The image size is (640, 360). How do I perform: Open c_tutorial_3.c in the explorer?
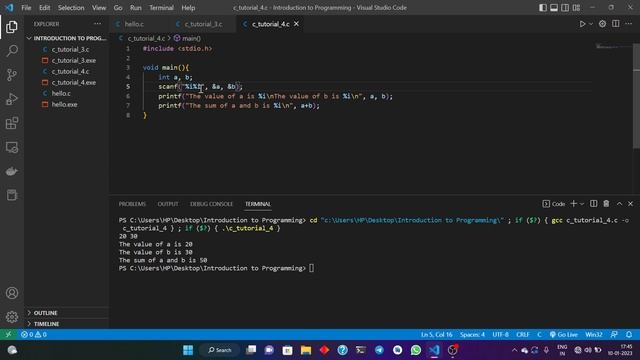(70, 49)
